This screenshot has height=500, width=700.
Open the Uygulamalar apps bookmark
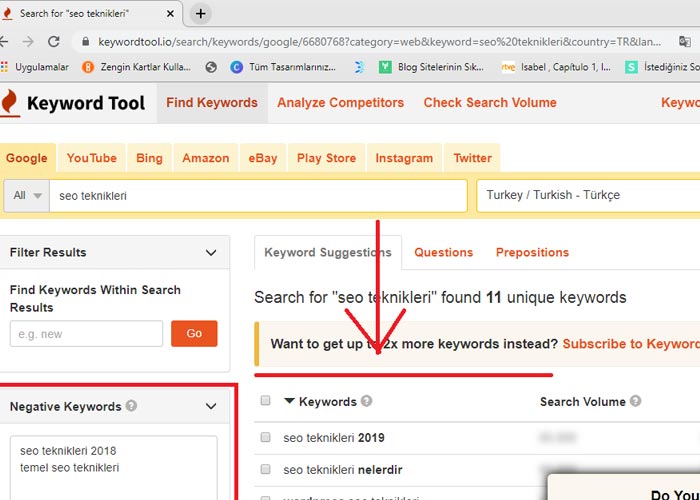36,67
